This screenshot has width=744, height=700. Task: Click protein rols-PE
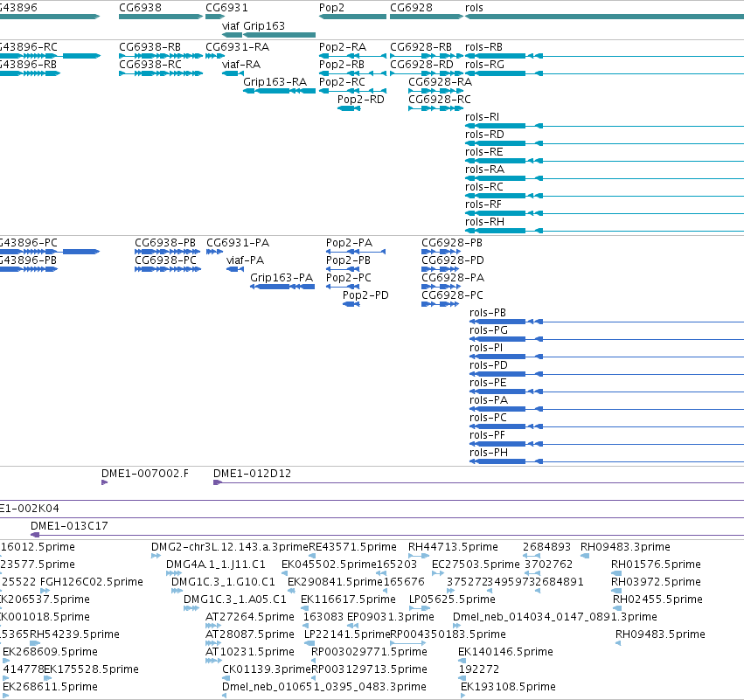(488, 383)
